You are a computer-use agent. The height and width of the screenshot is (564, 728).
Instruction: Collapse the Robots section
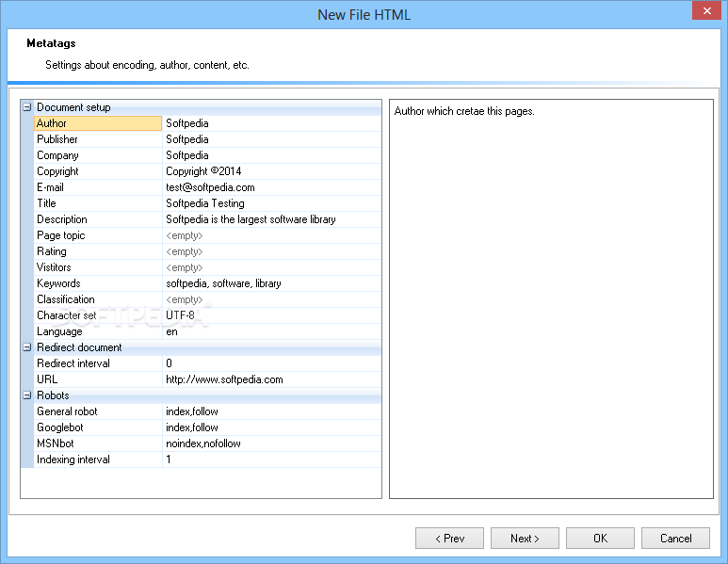[27, 395]
